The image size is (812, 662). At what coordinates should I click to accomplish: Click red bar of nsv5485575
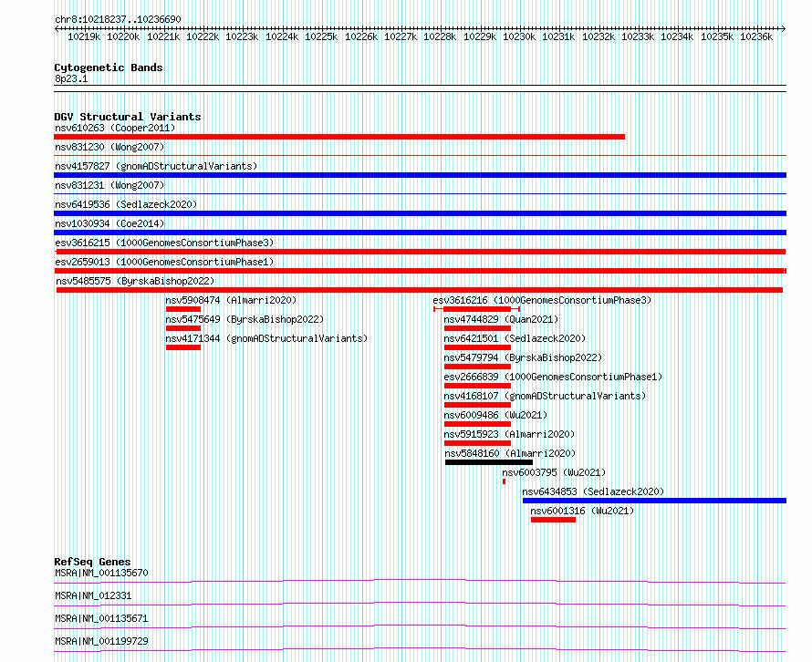(420, 290)
